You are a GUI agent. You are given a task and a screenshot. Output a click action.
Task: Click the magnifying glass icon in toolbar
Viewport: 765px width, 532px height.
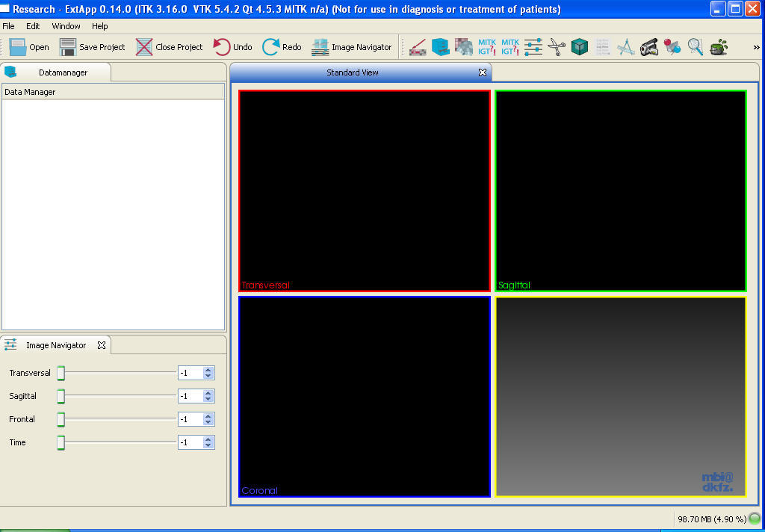click(696, 47)
